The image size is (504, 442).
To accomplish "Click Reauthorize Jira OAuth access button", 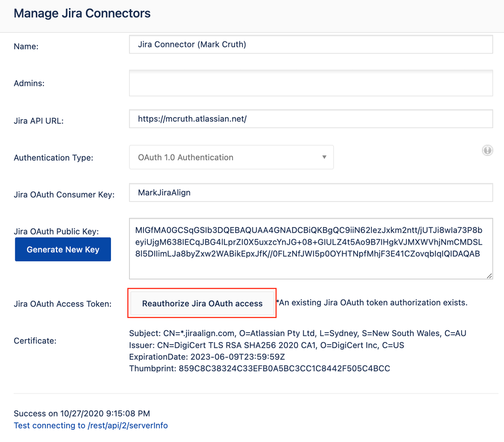I will tap(202, 303).
